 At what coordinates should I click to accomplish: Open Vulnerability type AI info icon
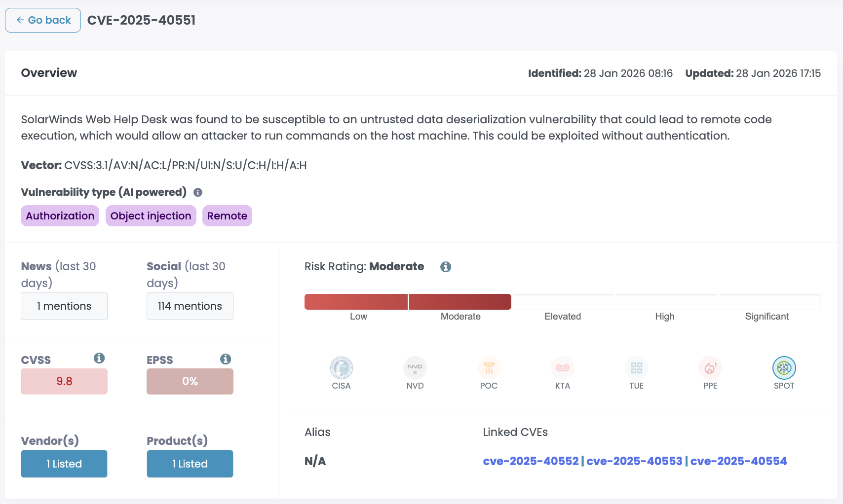click(198, 192)
